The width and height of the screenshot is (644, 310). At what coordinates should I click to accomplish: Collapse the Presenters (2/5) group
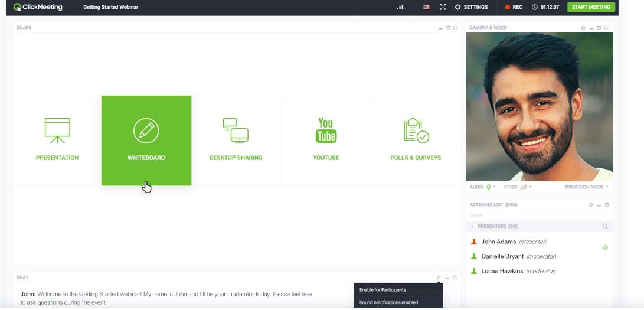(x=472, y=226)
